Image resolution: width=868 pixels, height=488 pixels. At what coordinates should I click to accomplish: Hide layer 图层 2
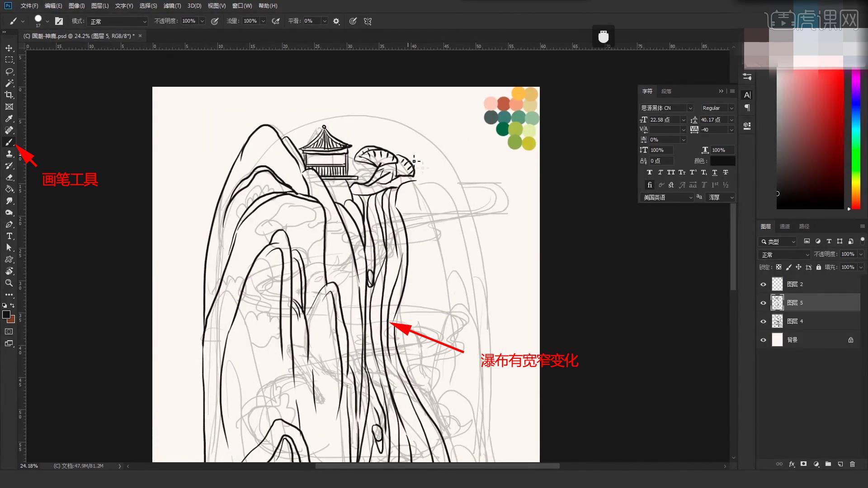point(764,284)
